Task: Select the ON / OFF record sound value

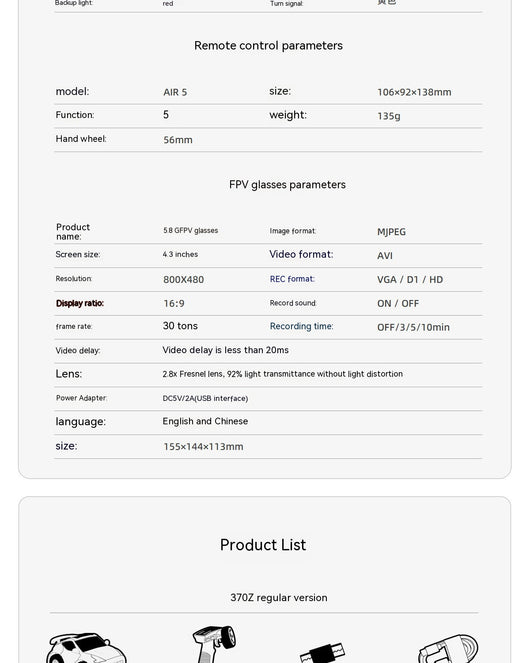Action: click(398, 304)
